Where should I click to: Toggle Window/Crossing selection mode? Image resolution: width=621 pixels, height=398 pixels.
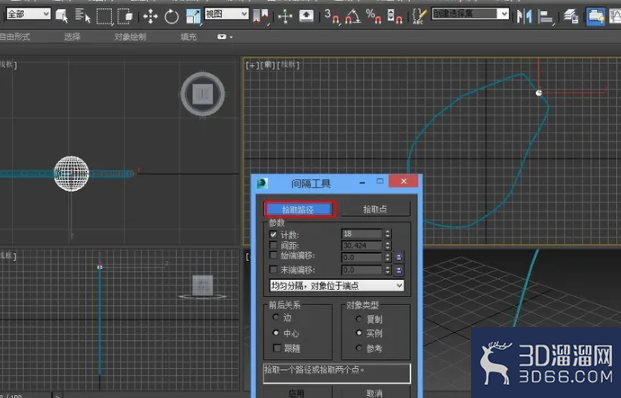click(125, 16)
